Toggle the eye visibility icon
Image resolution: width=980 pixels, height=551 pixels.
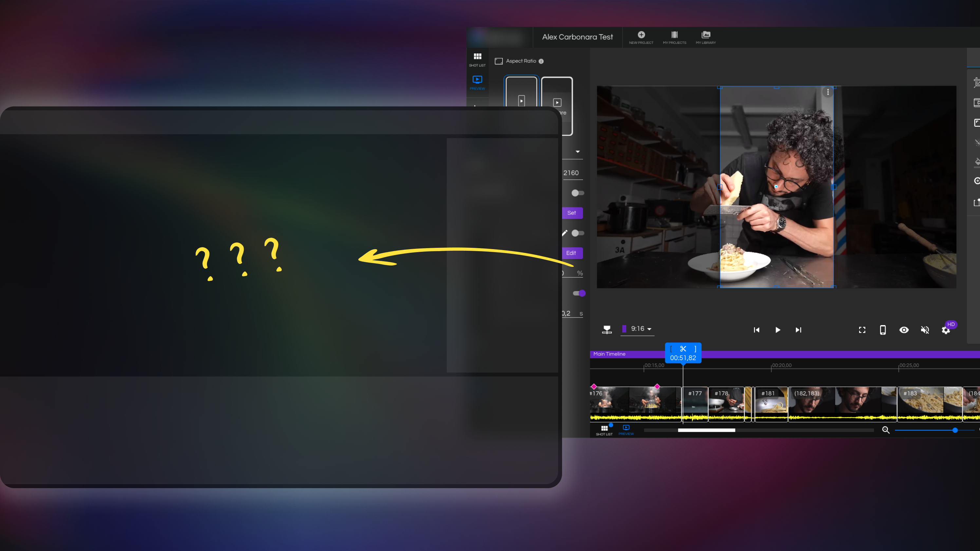click(904, 330)
